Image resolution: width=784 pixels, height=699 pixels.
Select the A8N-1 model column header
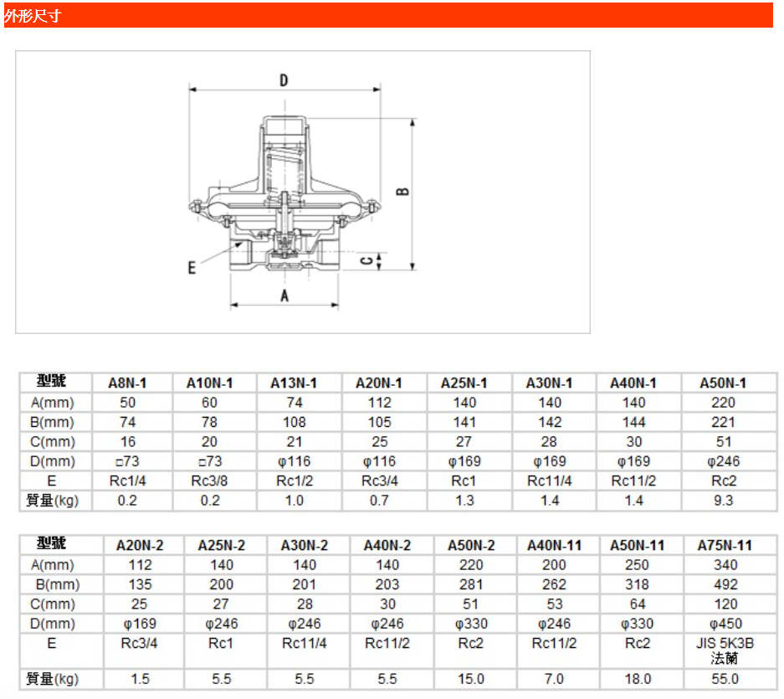click(x=127, y=383)
